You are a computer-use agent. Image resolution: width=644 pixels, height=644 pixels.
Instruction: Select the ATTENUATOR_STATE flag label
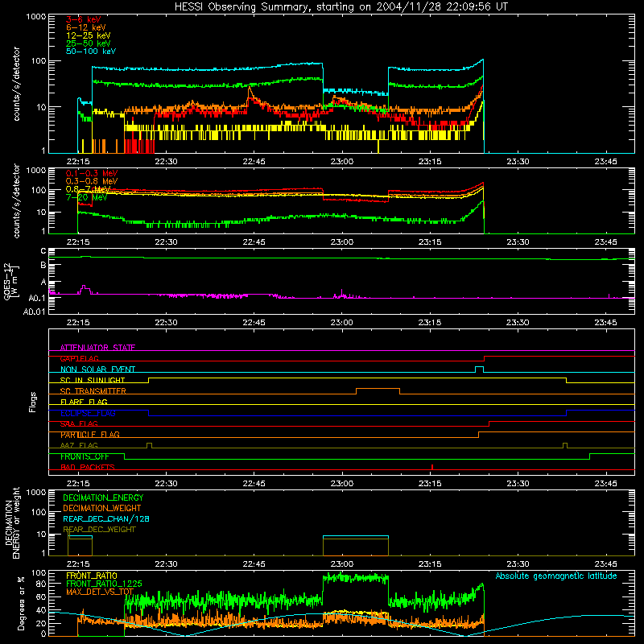[x=97, y=348]
